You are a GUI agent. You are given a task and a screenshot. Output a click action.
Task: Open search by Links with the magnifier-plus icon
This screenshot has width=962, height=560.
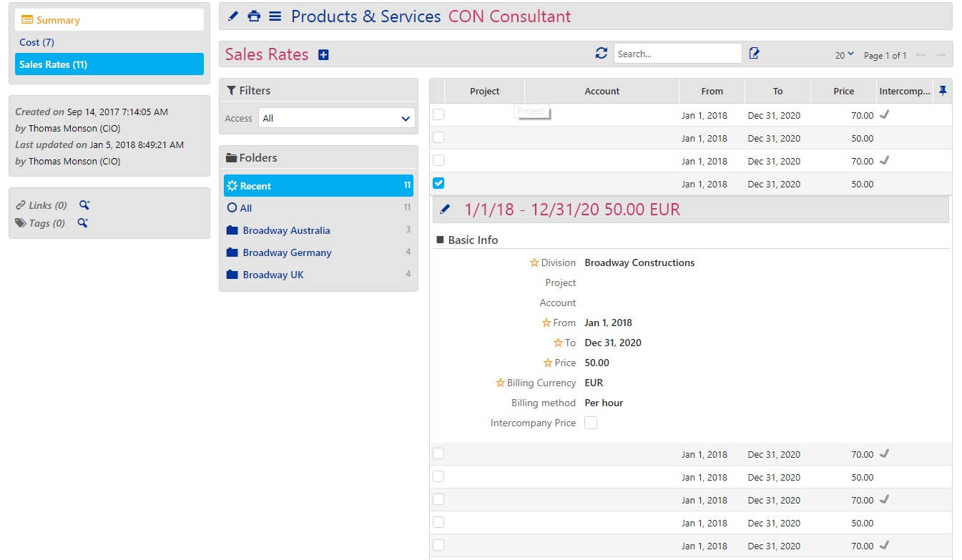pyautogui.click(x=84, y=205)
